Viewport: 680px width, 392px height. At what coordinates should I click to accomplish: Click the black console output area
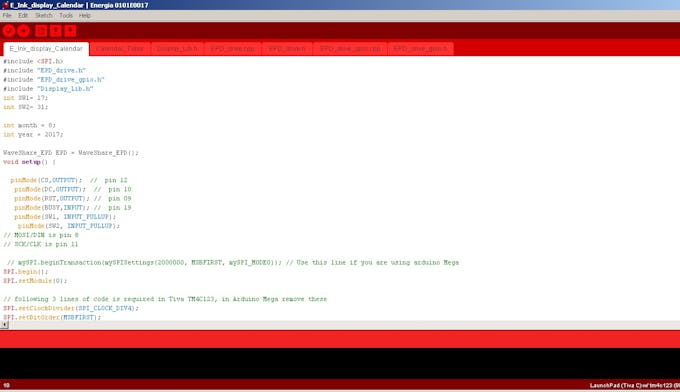340,363
